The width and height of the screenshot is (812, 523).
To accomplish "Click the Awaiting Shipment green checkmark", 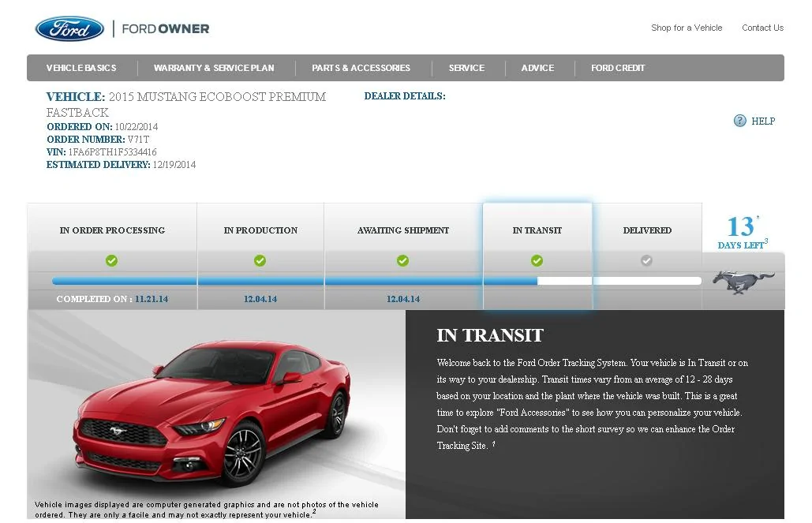I will click(403, 260).
